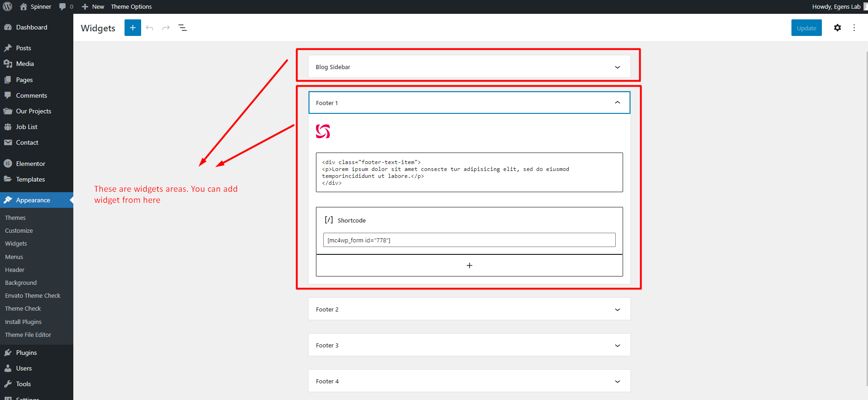Click the Contact envelope icon
Screen dimensions: 868x400
coord(8,142)
